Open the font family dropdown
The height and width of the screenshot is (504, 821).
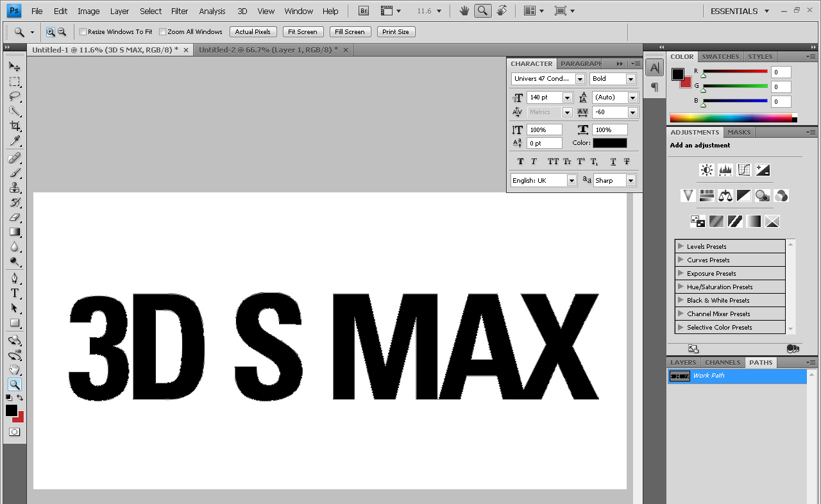click(x=580, y=79)
